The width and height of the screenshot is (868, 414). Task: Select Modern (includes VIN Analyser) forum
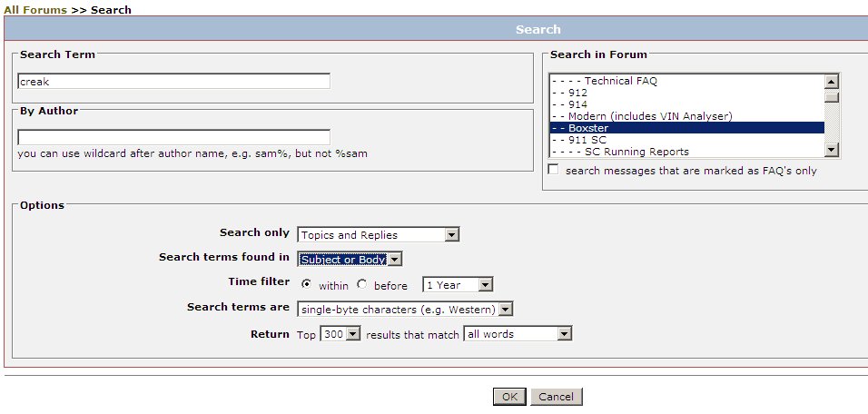tap(649, 116)
